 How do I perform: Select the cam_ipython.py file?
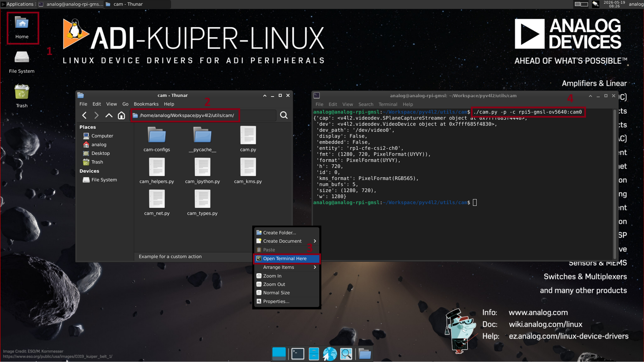coord(202,171)
